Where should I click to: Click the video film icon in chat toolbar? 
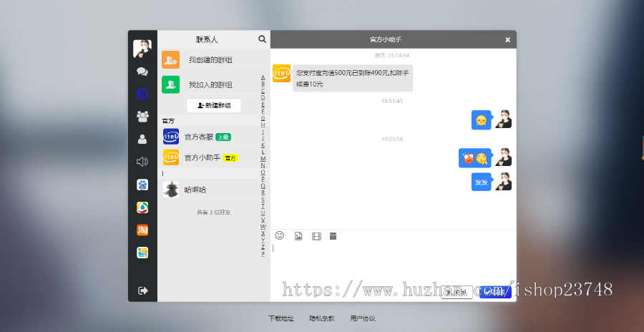click(316, 236)
